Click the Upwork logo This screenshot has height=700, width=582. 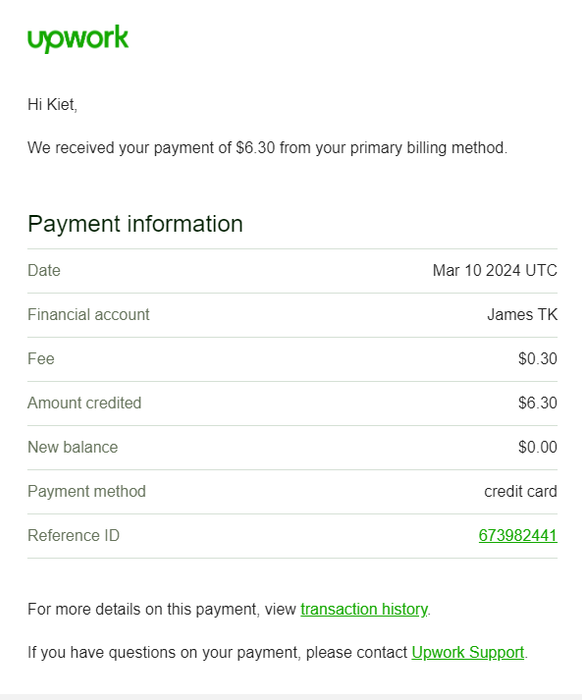[78, 38]
